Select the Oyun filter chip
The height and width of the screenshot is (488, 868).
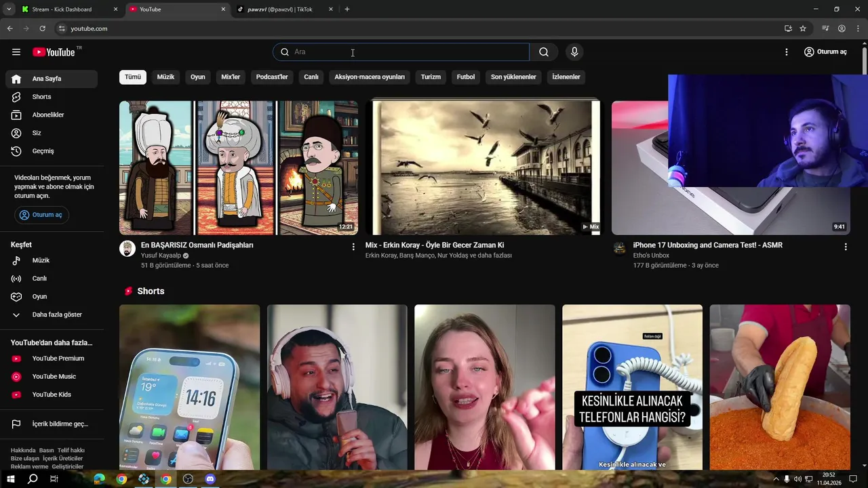[x=198, y=77]
